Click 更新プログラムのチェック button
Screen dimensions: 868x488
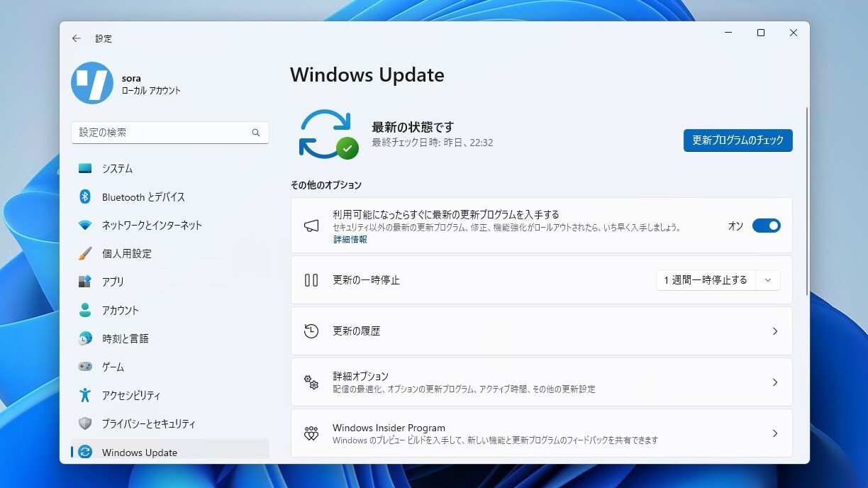coord(738,140)
